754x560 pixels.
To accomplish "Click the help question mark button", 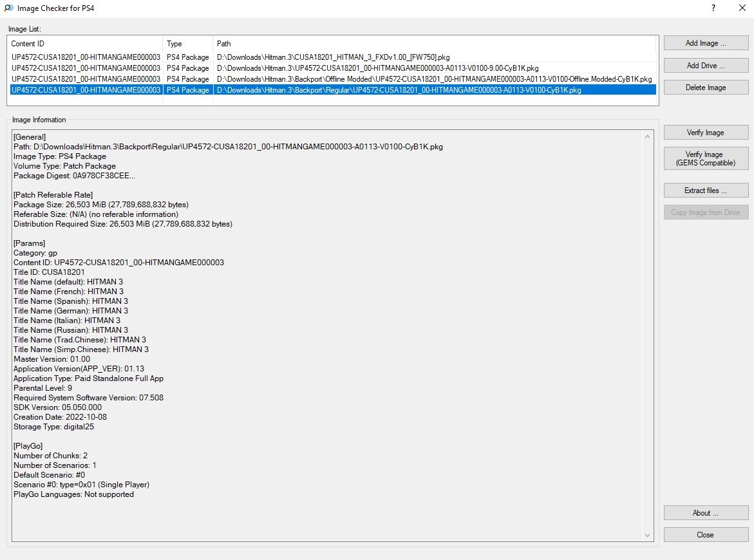I will tap(713, 8).
